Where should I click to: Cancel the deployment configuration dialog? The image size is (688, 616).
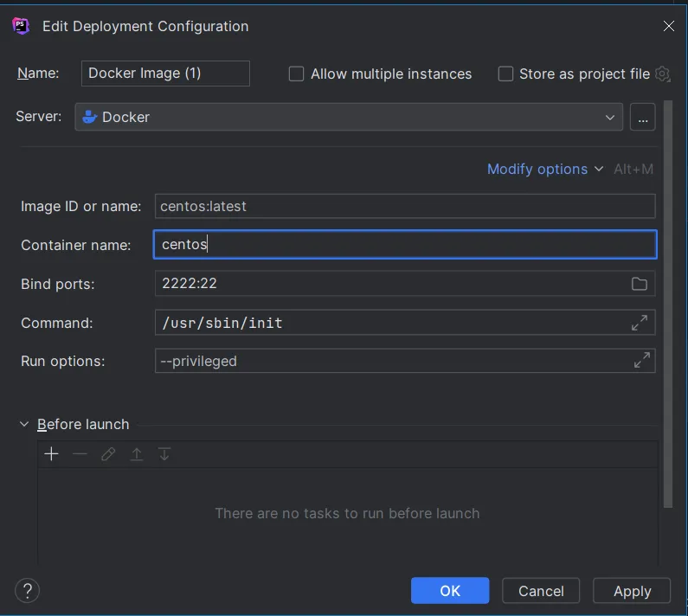(541, 591)
